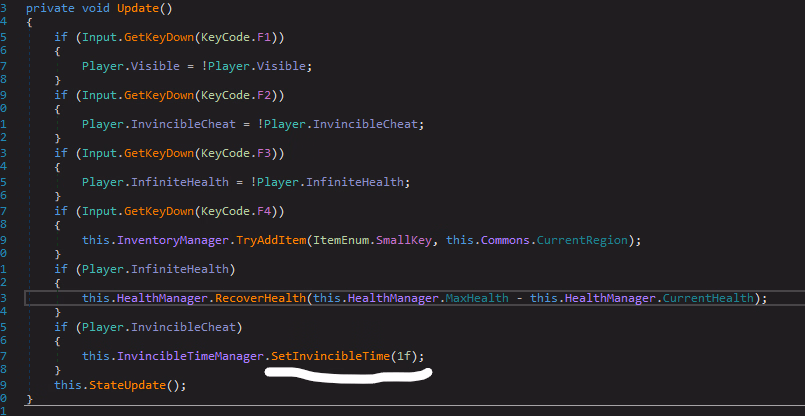805x416 pixels.
Task: Click the MaxHealth property
Action: 477,298
